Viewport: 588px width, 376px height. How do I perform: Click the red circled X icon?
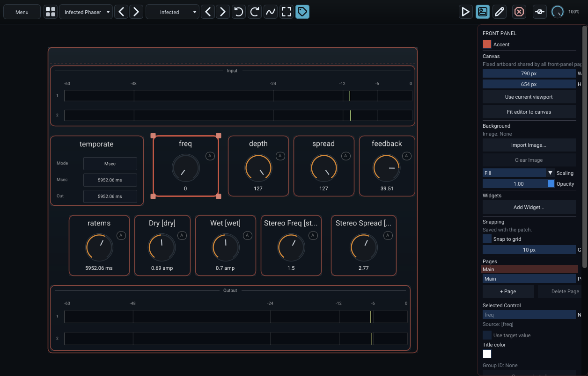pos(519,12)
